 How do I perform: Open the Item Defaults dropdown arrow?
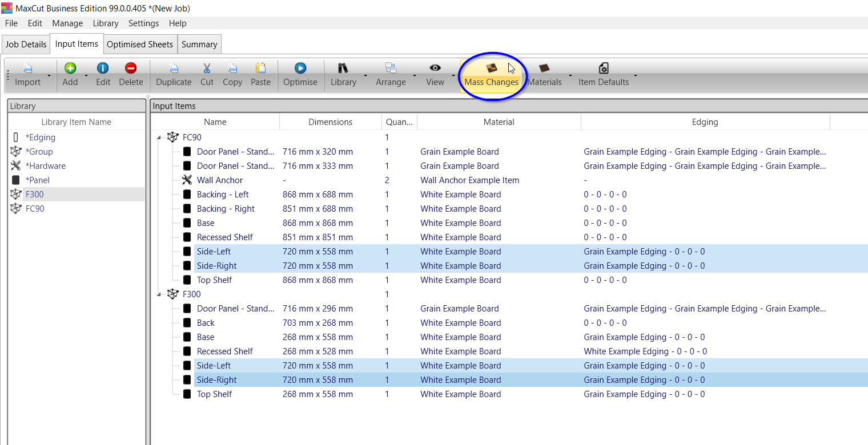636,76
